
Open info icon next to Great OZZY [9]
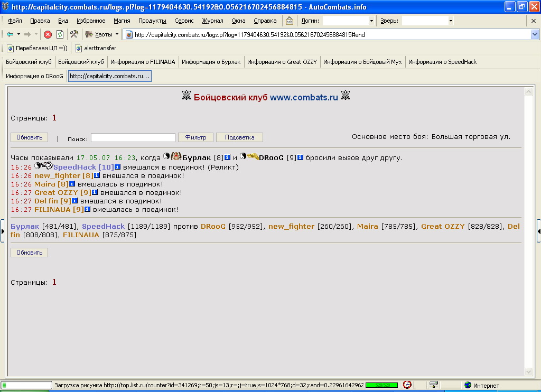coord(95,192)
